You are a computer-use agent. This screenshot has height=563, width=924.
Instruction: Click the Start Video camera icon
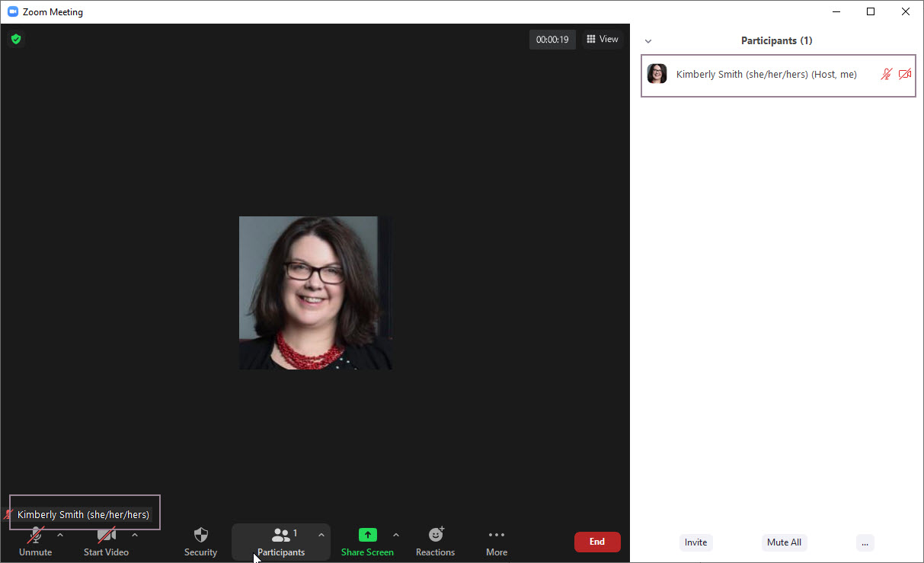click(x=106, y=536)
